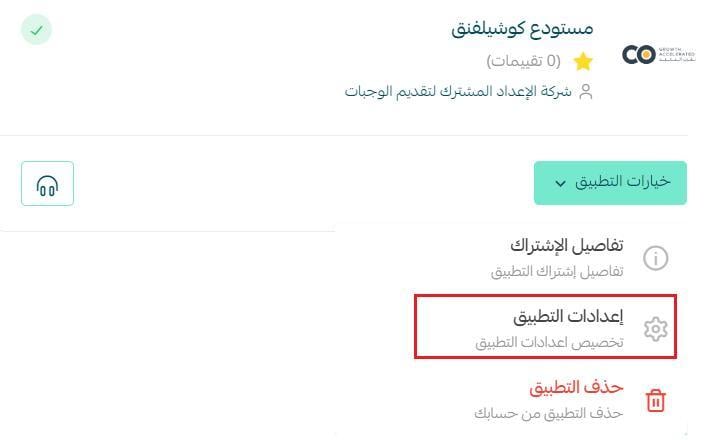
Task: Click the subtitle تخصيص اعدادات التطبيق
Action: point(549,342)
